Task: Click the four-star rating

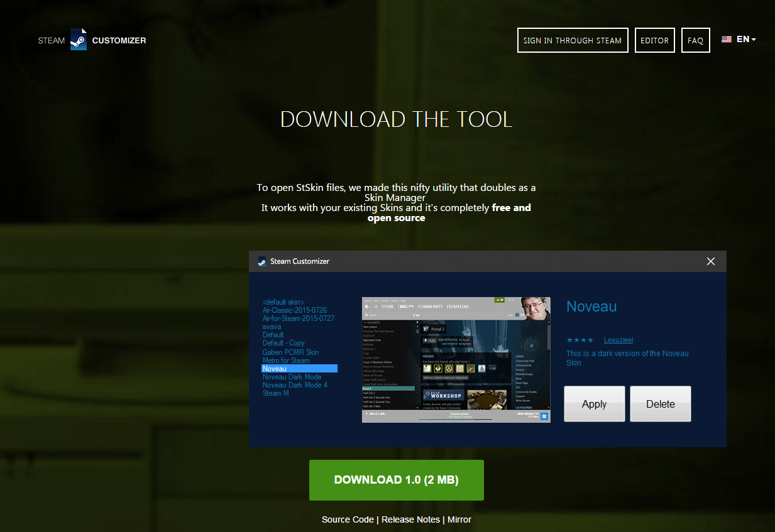Action: click(x=580, y=340)
